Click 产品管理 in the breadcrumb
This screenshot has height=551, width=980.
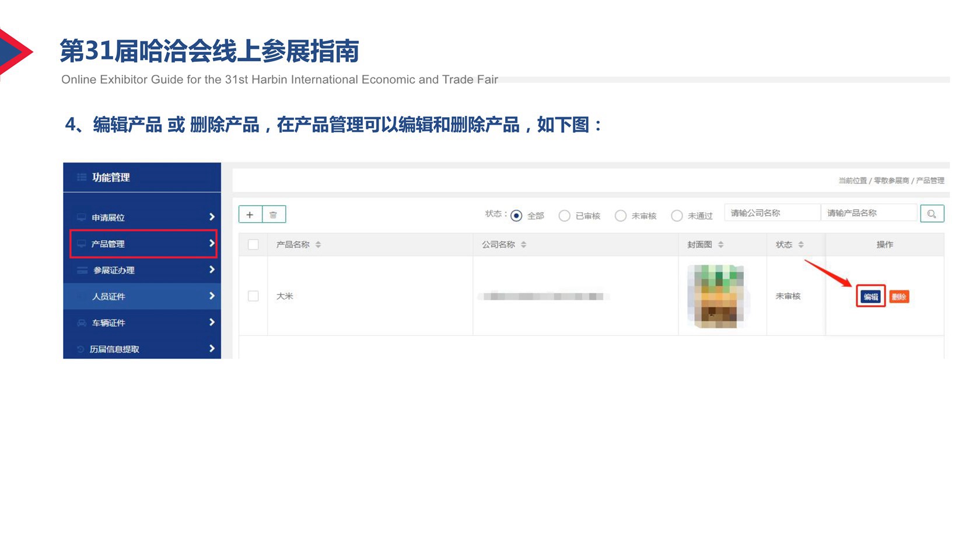tap(930, 181)
